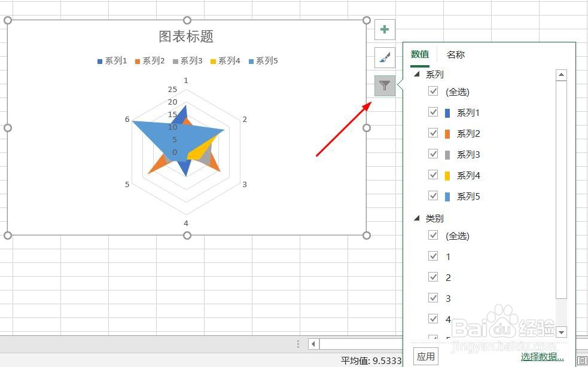This screenshot has width=588, height=367.
Task: Select the 系列2 legend entry
Action: click(x=150, y=61)
